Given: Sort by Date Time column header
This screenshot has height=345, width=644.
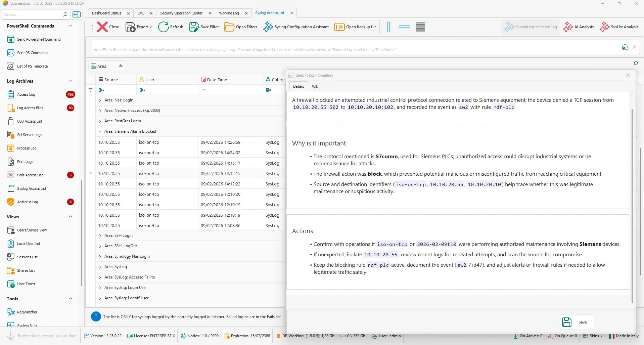Looking at the screenshot, I should (230, 80).
